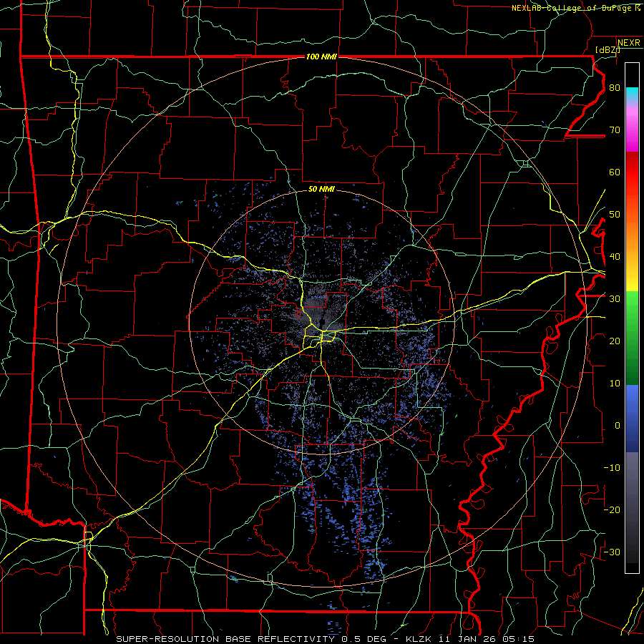Click the "80" tick label on the dBZ scale
Screen dimensions: 644x644
click(615, 88)
